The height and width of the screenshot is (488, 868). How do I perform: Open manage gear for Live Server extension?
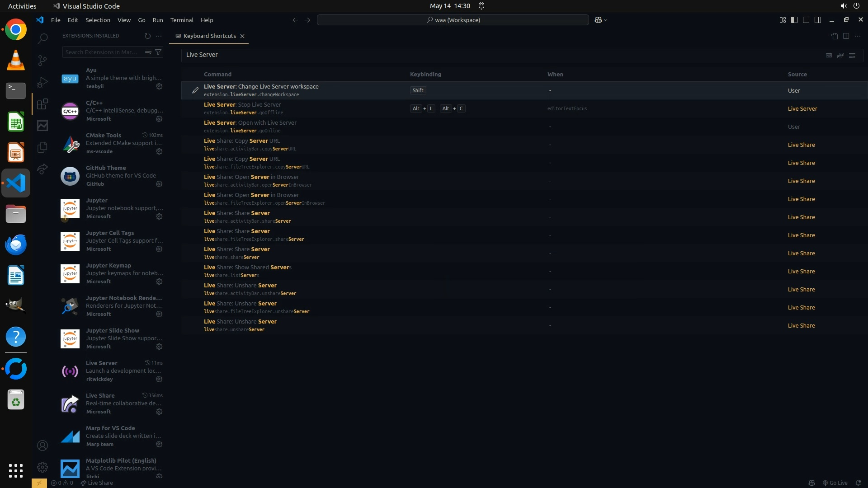tap(159, 379)
